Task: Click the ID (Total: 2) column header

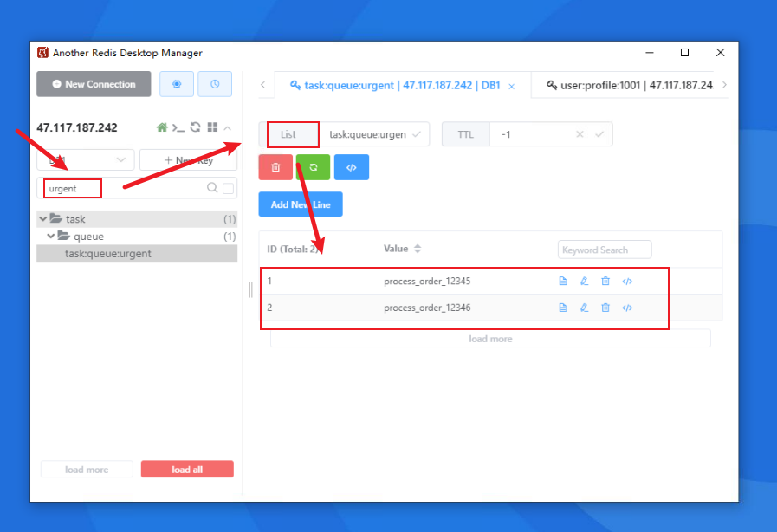Action: pyautogui.click(x=293, y=249)
